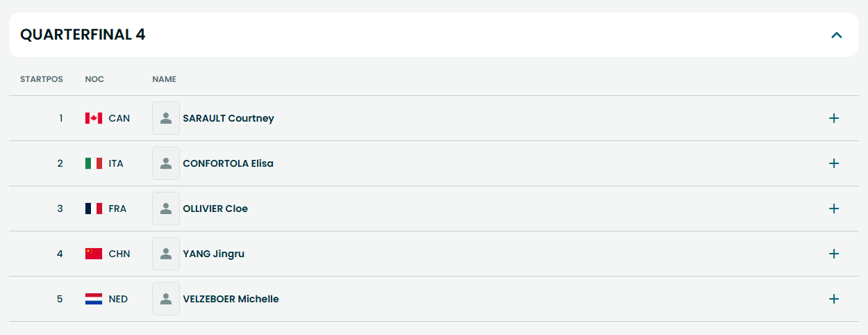The width and height of the screenshot is (868, 335).
Task: Collapse the Quarterfinal 4 section chevron
Action: [x=837, y=35]
